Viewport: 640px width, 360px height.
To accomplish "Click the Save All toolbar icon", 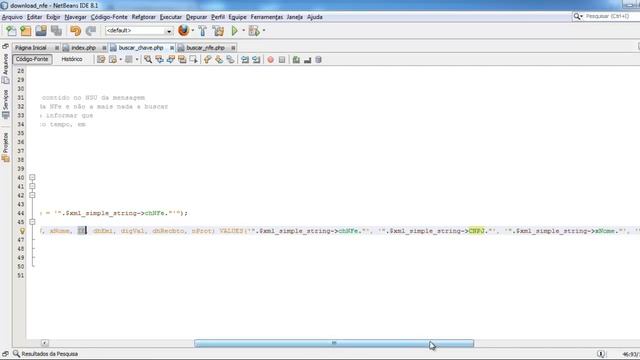I will pyautogui.click(x=56, y=31).
